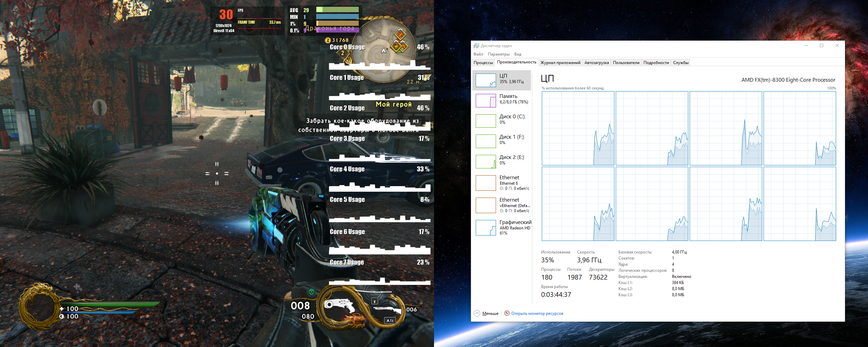Open the Службы tab
Screen dimensions: 868x347
point(680,63)
